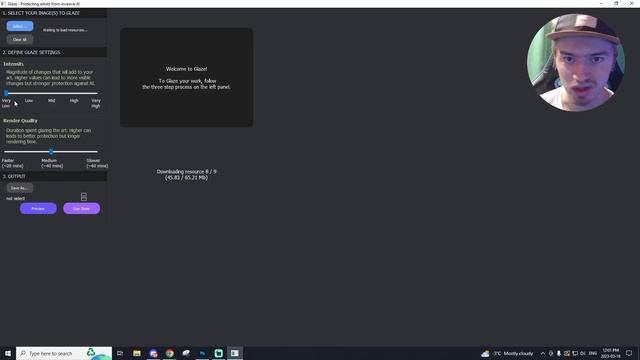
Task: Click the Run Glaze button
Action: tap(81, 209)
